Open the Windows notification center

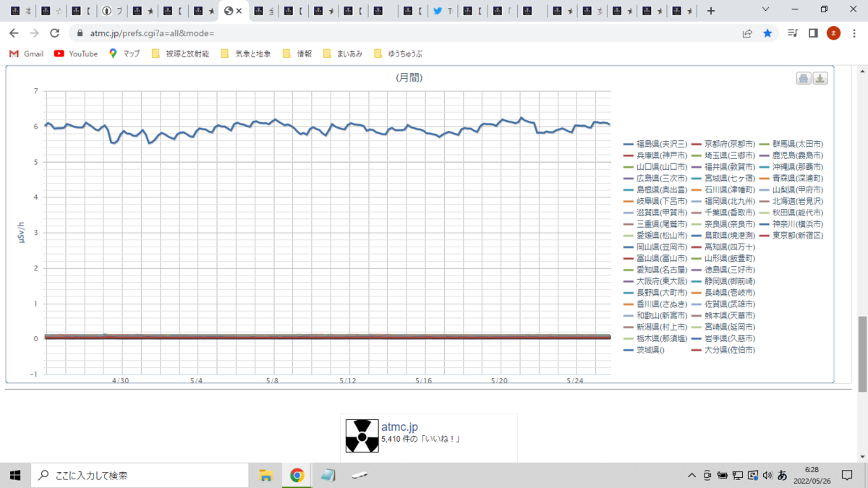pos(847,476)
